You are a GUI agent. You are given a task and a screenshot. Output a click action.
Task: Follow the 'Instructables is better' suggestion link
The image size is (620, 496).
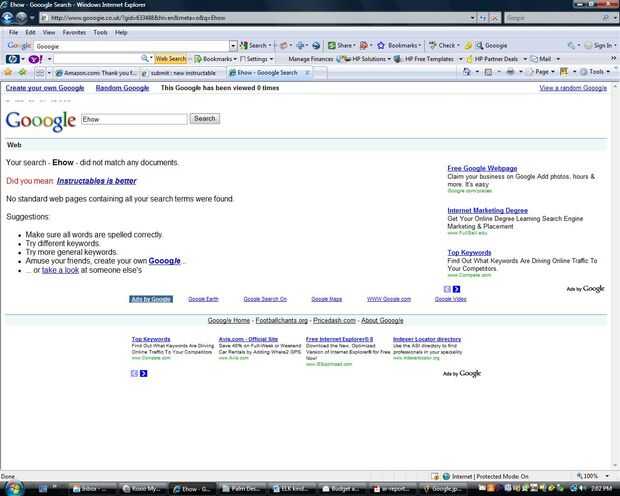[x=96, y=181]
